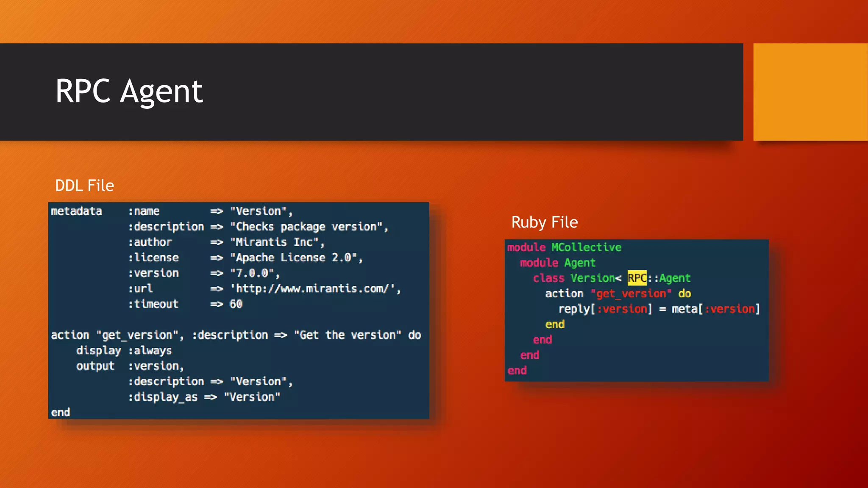Click the "Checks package version" description string

coord(306,227)
